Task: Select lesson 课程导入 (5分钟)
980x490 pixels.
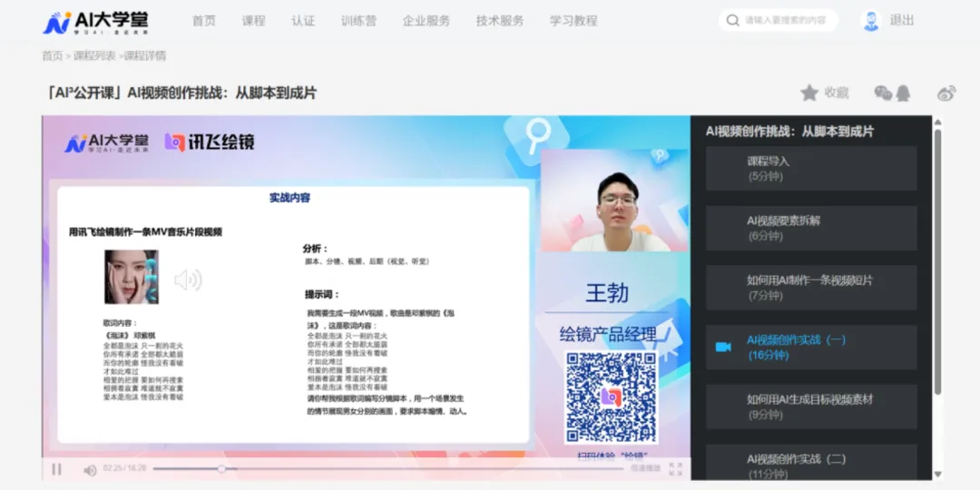Action: tap(811, 169)
